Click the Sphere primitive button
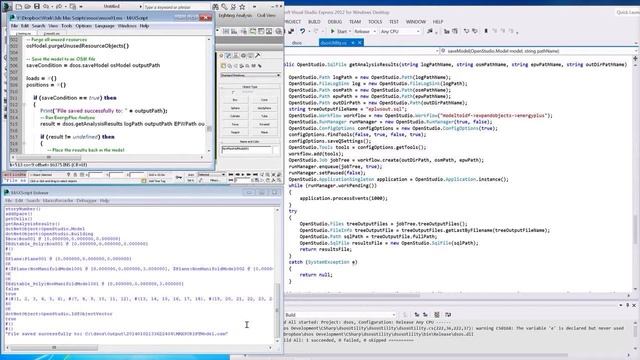640x360 pixels. (235, 108)
